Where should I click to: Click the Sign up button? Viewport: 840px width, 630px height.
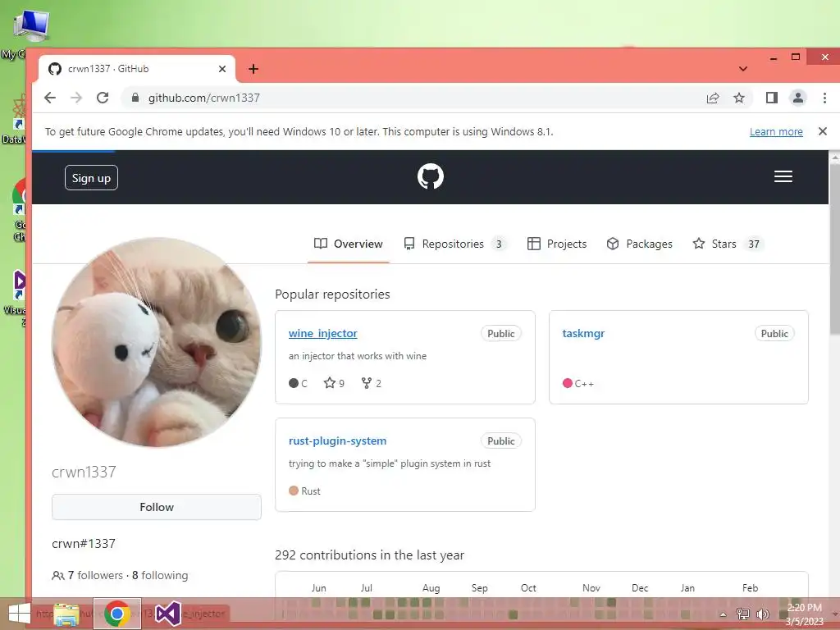pyautogui.click(x=91, y=178)
